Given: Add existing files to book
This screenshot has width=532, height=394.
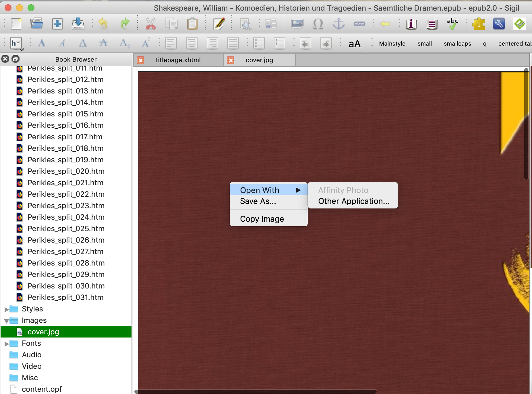Looking at the screenshot, I should pyautogui.click(x=57, y=24).
